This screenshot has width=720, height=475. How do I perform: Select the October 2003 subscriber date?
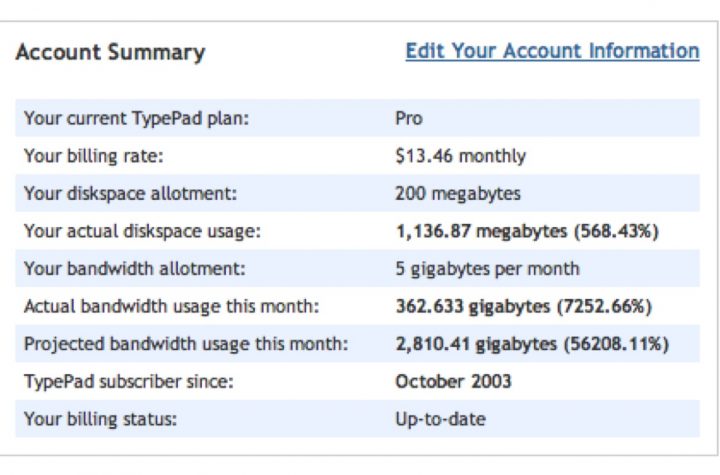(x=453, y=382)
